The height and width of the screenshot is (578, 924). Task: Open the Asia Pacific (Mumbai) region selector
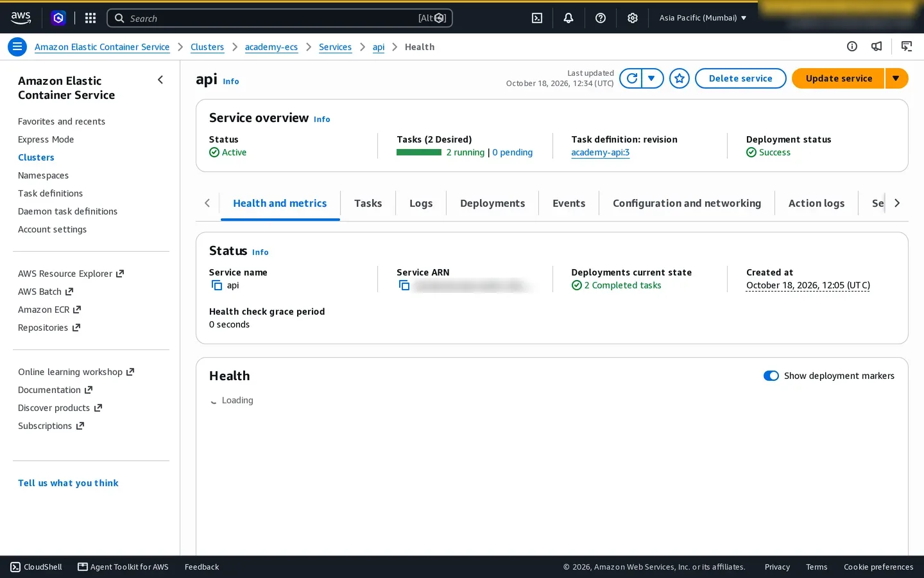pyautogui.click(x=703, y=18)
